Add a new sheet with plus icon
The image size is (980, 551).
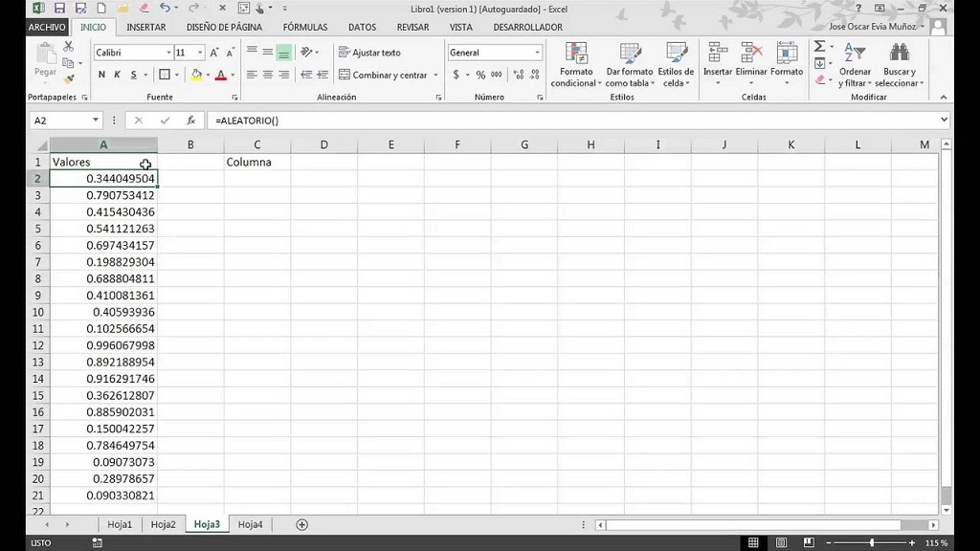302,524
